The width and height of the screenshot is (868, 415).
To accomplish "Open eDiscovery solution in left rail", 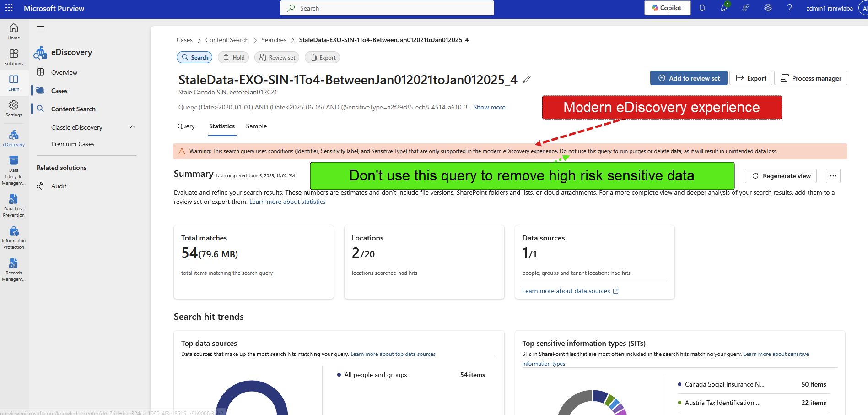I will pos(14,138).
